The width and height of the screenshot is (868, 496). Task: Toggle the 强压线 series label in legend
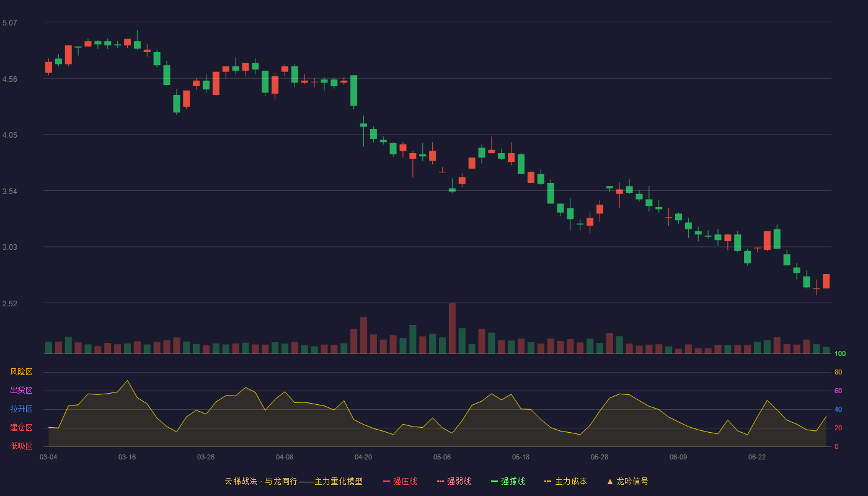(x=405, y=481)
